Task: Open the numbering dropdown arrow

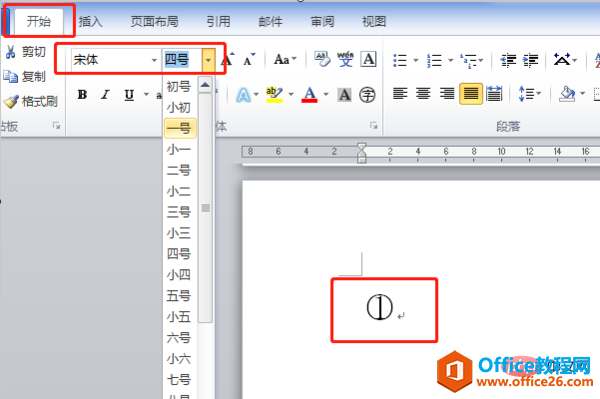Action: 450,60
